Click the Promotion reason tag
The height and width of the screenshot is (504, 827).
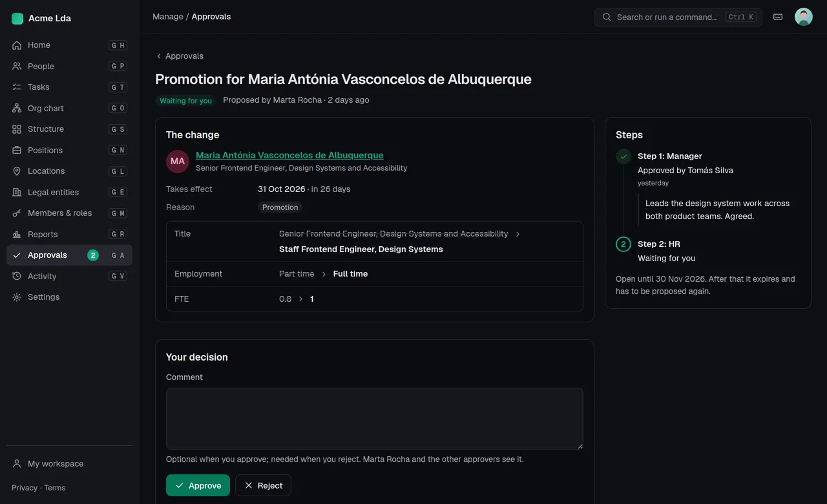[x=280, y=207]
